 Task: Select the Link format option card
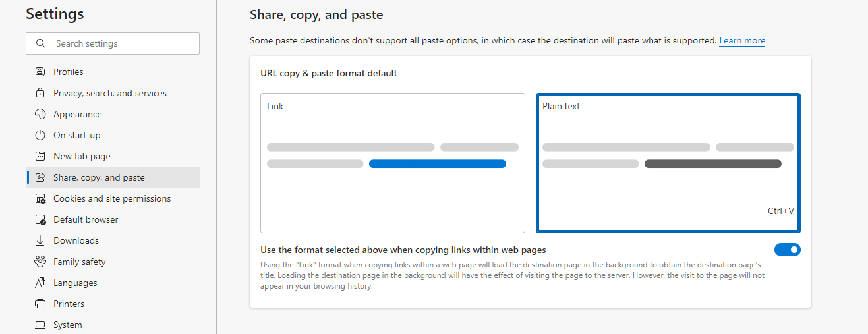point(393,163)
